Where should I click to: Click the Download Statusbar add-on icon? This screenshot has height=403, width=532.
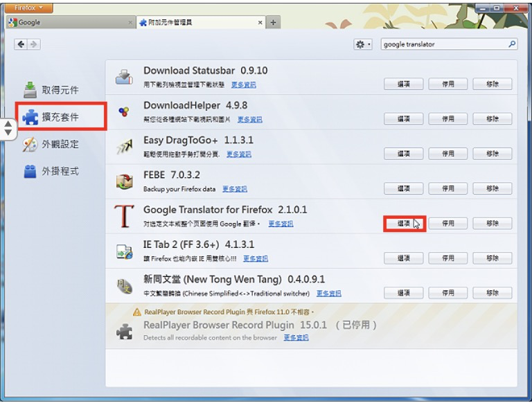point(124,77)
